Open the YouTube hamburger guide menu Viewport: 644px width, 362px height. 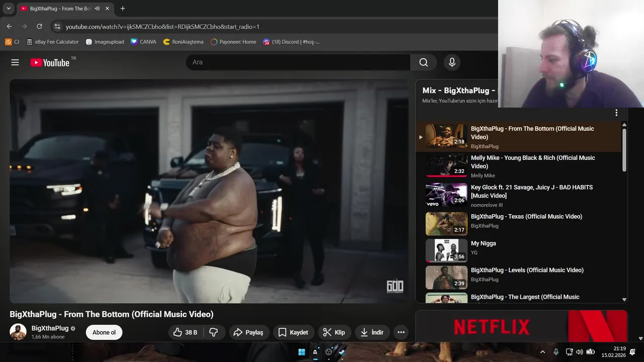coord(15,62)
